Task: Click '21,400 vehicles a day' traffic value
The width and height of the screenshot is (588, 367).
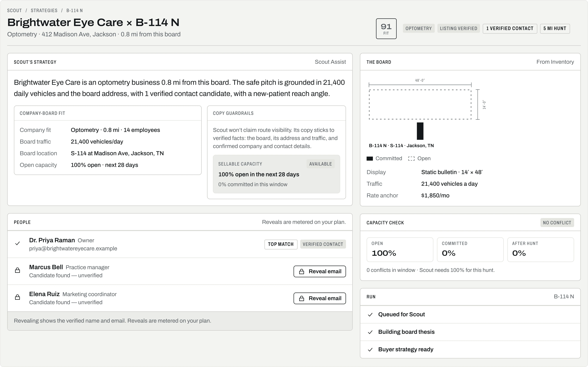Action: (x=449, y=184)
